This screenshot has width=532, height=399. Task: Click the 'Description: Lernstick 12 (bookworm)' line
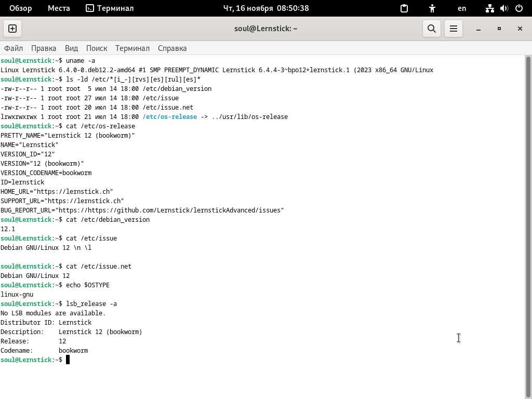coord(71,332)
